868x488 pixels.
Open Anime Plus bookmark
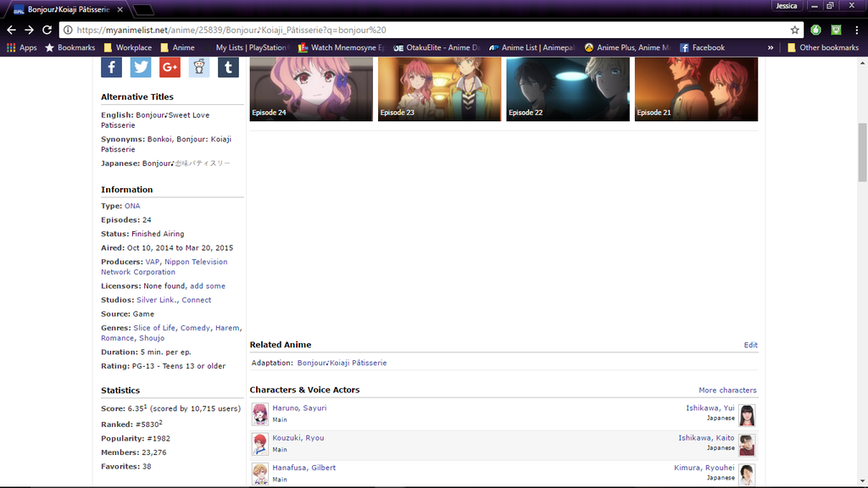(x=627, y=47)
